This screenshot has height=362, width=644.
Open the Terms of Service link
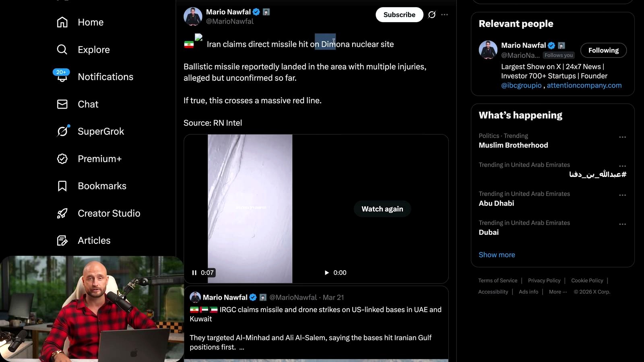click(497, 280)
